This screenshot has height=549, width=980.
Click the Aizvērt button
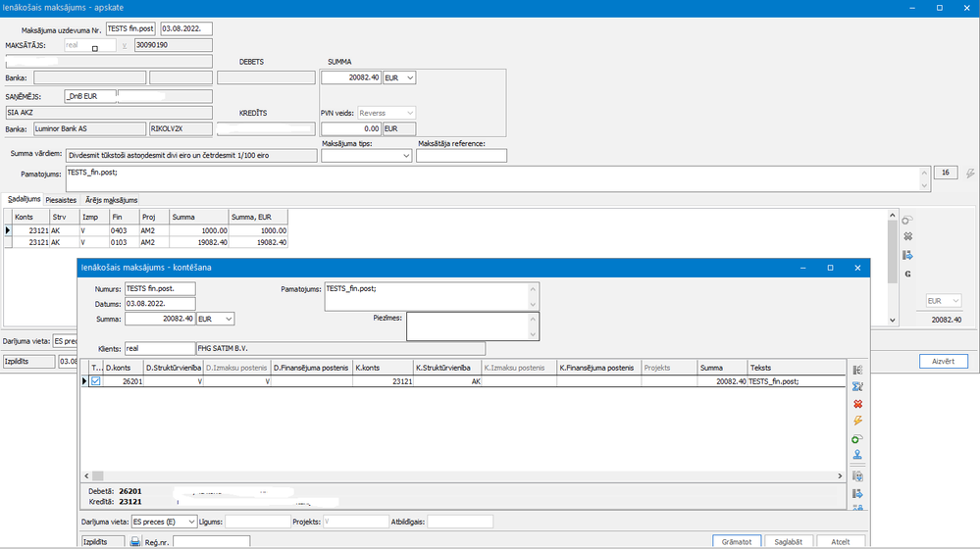(x=944, y=361)
